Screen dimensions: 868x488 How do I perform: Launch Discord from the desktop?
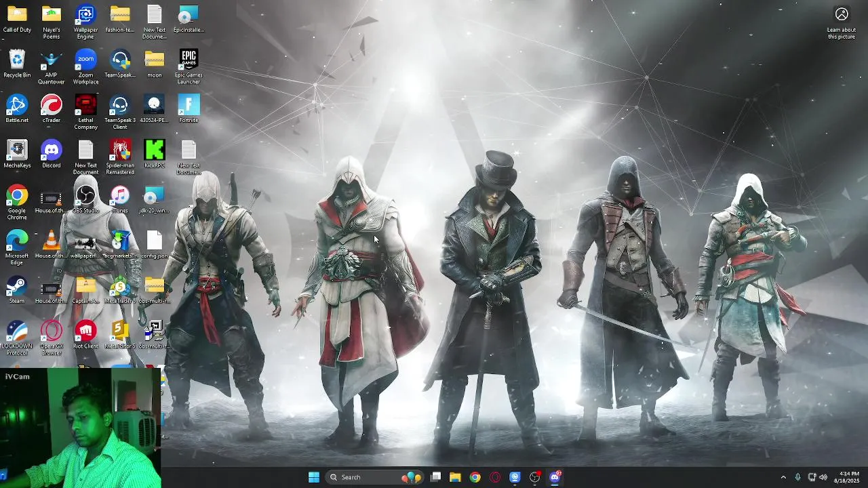pyautogui.click(x=52, y=155)
